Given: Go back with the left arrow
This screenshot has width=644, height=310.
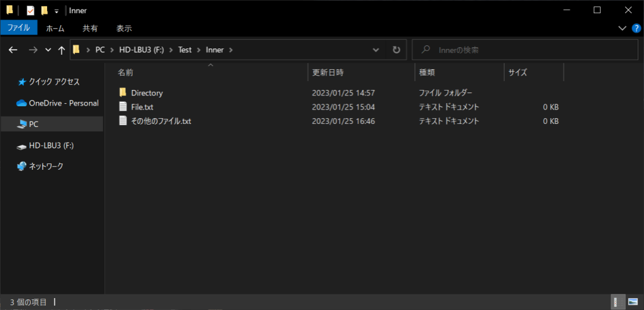Looking at the screenshot, I should (13, 50).
